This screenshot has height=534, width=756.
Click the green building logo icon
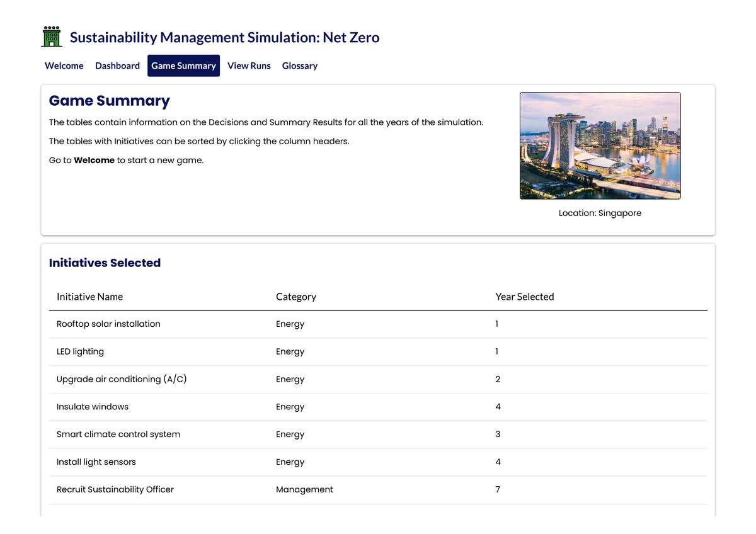[x=52, y=36]
